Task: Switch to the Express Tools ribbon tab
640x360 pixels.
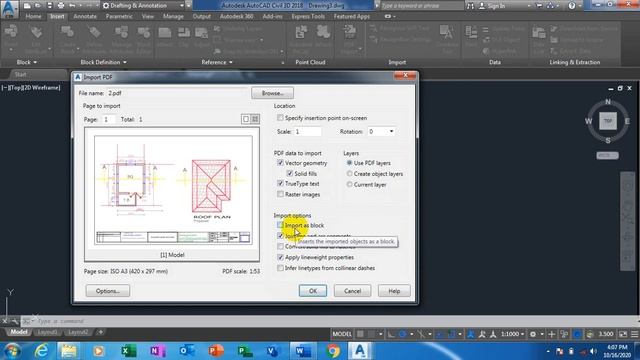Action: 308,16
